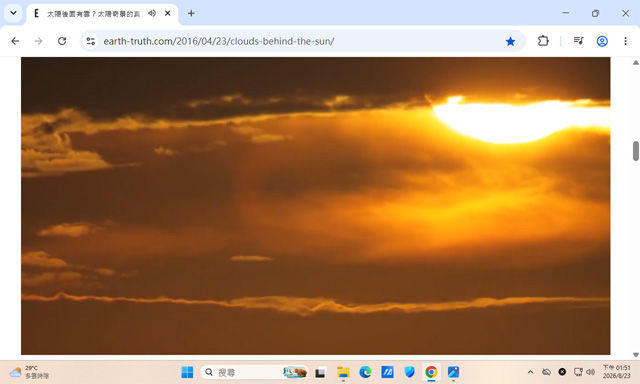Click the sunset clouds image

(x=316, y=206)
